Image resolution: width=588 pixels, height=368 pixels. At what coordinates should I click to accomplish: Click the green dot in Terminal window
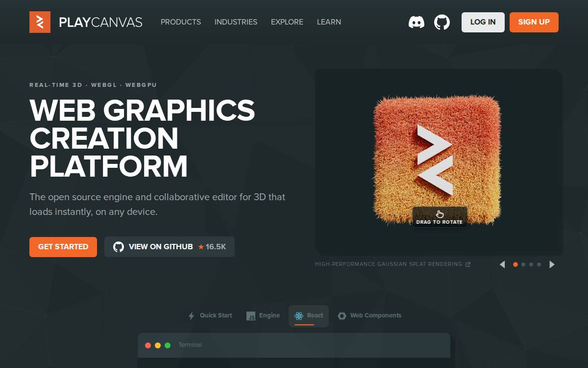pos(168,345)
